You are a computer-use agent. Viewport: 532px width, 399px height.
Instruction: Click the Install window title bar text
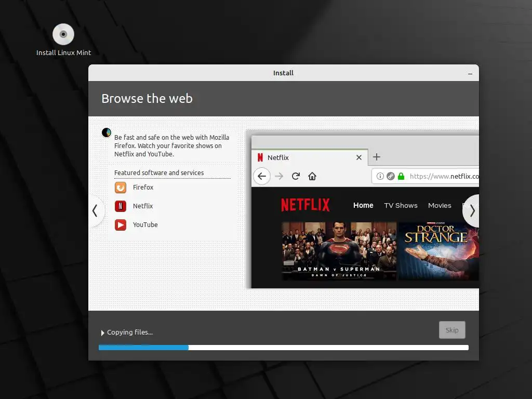pos(283,73)
